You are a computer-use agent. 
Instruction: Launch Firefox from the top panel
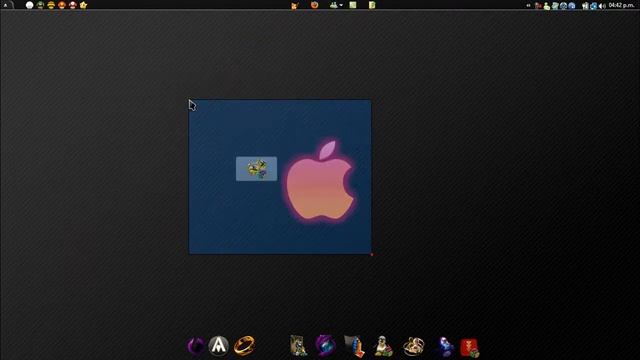pyautogui.click(x=314, y=5)
